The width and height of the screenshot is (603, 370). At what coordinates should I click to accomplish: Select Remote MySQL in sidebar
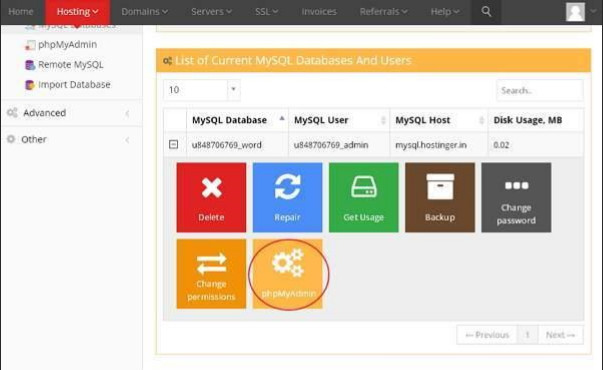click(x=70, y=65)
